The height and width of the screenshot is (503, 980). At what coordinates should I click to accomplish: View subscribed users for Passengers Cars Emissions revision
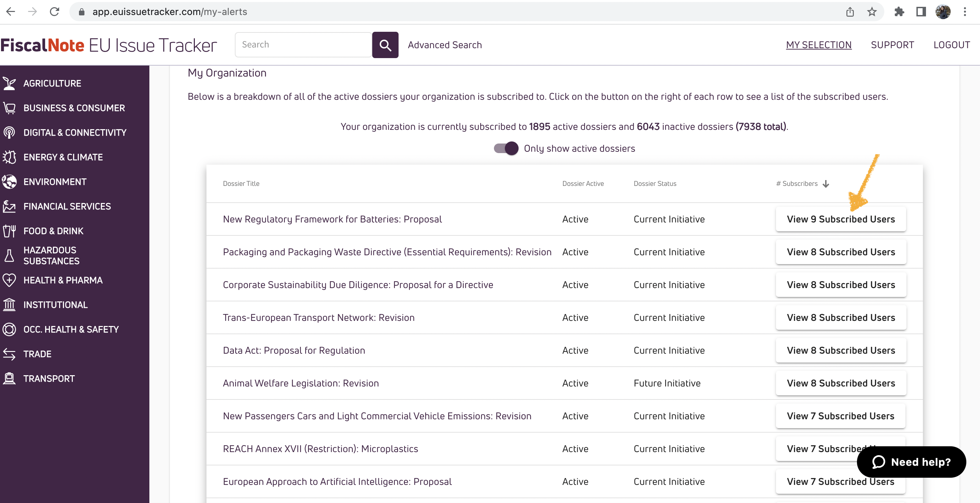point(841,416)
